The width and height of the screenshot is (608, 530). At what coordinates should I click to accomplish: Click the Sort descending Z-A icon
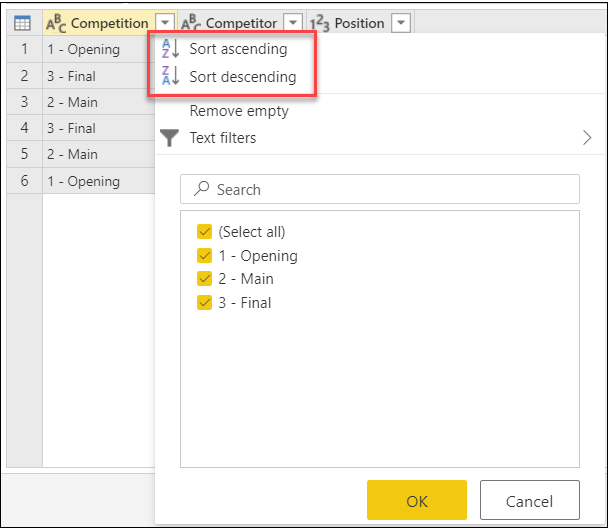pos(172,77)
